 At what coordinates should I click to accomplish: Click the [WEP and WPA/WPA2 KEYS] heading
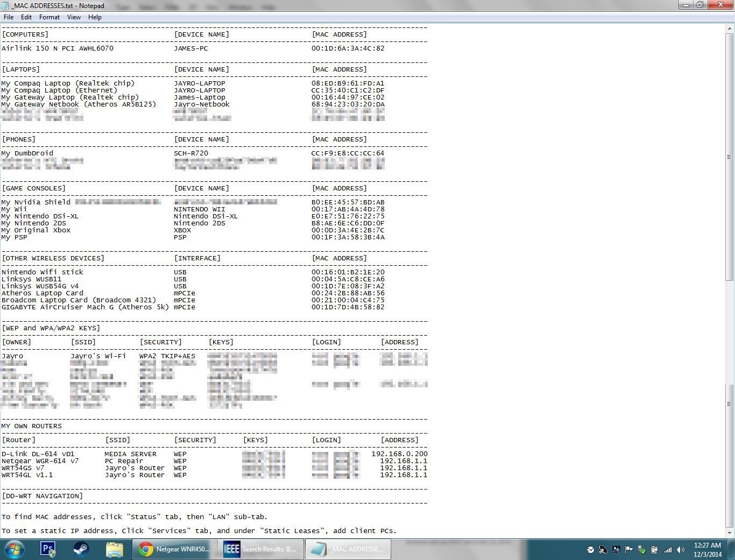[51, 328]
